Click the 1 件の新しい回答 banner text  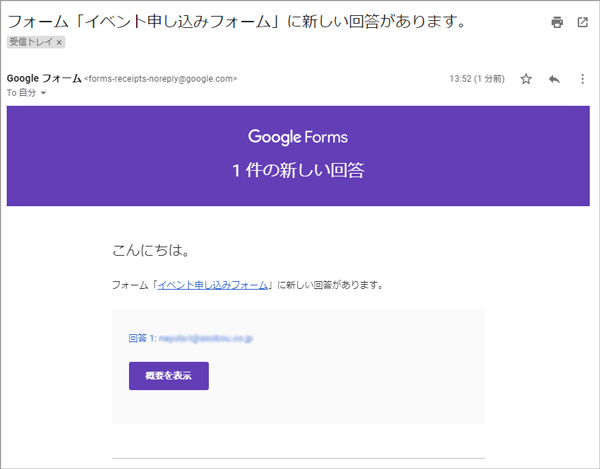pos(298,170)
